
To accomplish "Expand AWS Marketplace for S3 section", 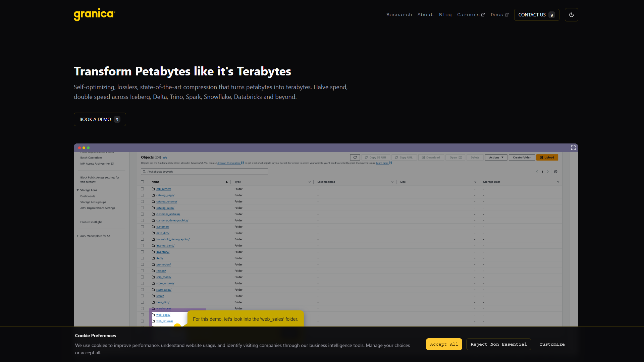I will coord(78,236).
